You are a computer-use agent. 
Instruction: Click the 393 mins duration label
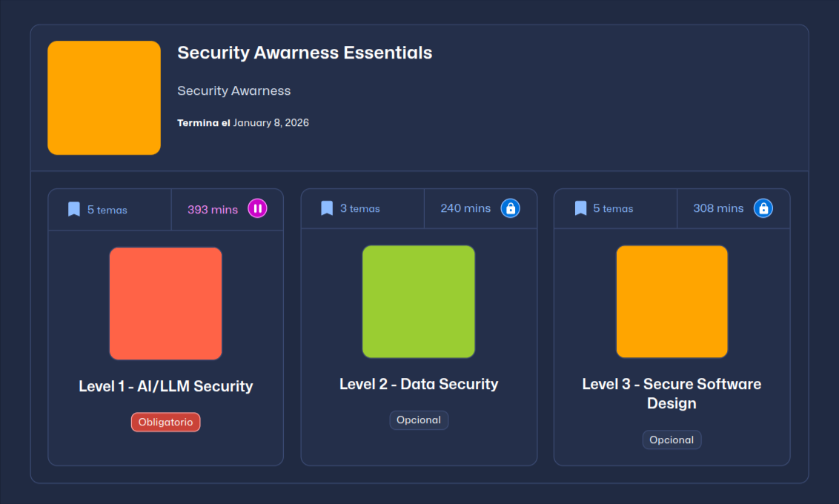point(213,210)
